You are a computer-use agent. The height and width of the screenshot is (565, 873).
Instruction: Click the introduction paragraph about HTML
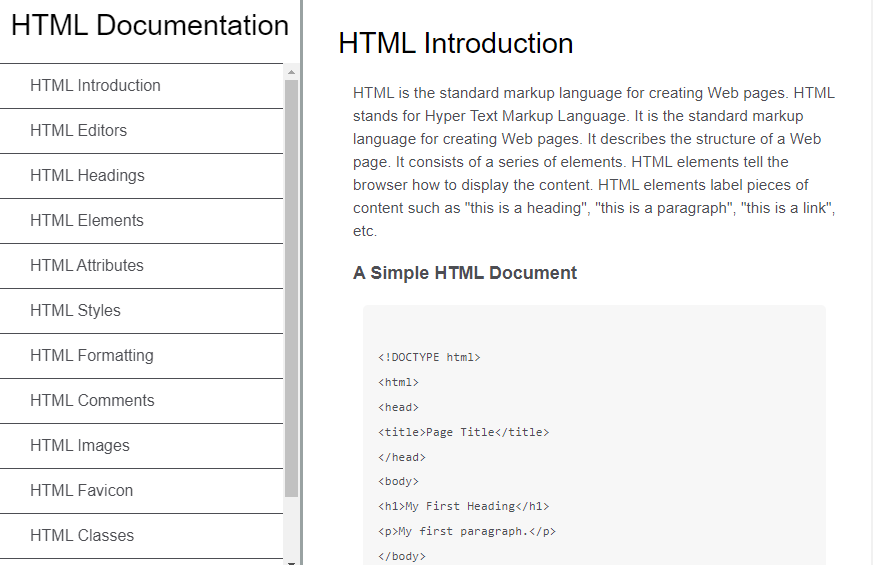pos(594,162)
